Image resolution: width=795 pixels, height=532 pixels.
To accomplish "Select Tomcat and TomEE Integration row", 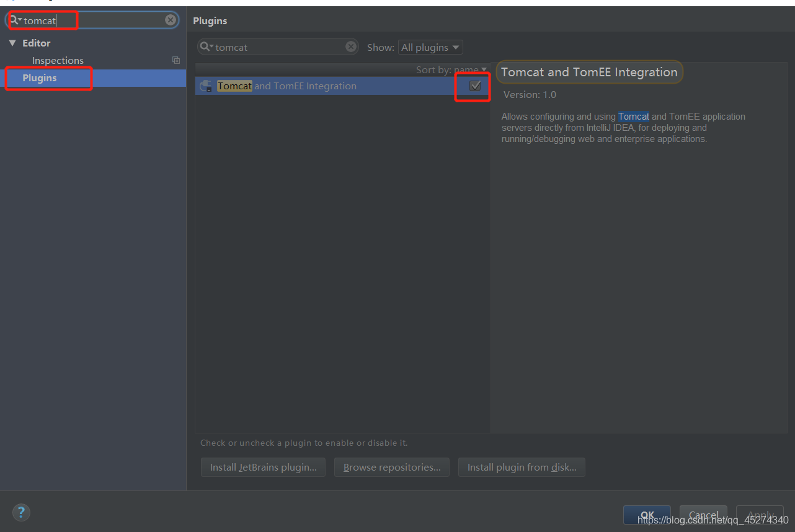I will click(343, 86).
